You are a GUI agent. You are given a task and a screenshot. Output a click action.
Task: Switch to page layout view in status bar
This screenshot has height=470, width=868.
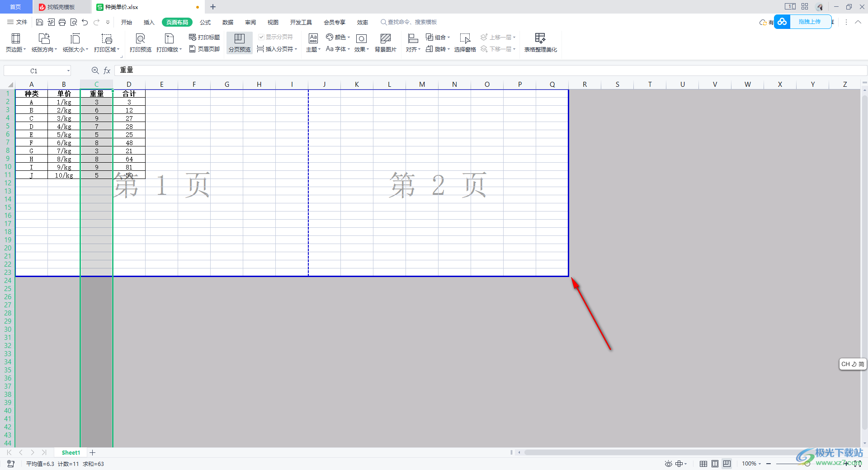[715, 464]
